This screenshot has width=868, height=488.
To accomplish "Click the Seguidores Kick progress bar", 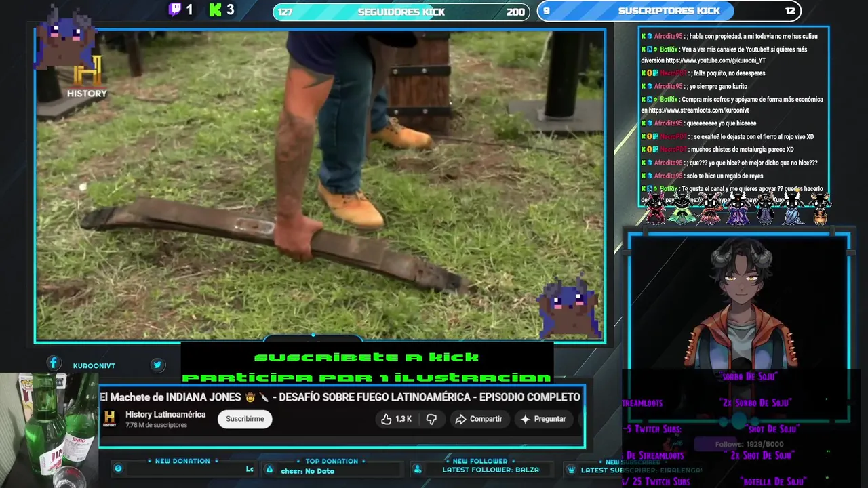I will coord(401,12).
